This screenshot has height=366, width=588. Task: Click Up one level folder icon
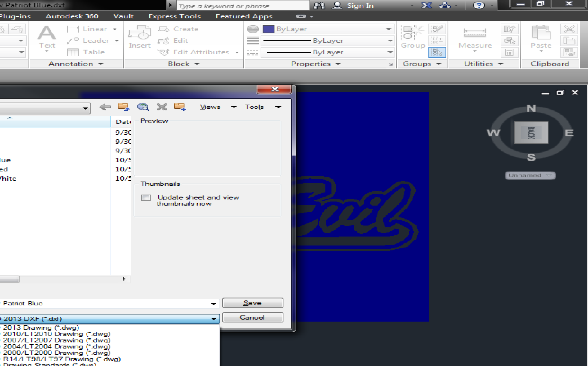tap(123, 107)
